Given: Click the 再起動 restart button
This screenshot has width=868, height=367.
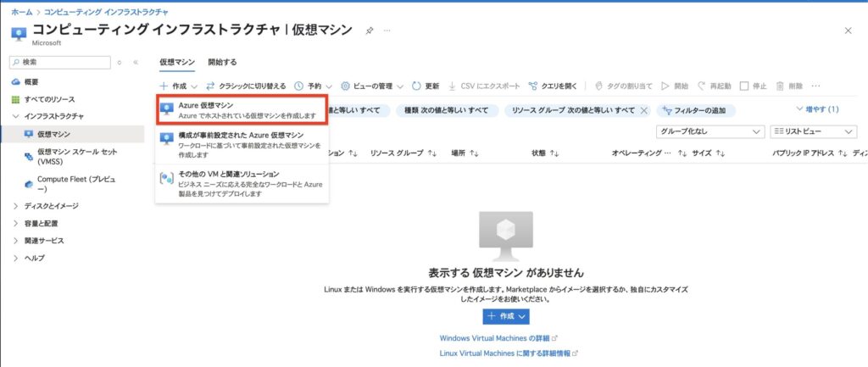Looking at the screenshot, I should (714, 86).
